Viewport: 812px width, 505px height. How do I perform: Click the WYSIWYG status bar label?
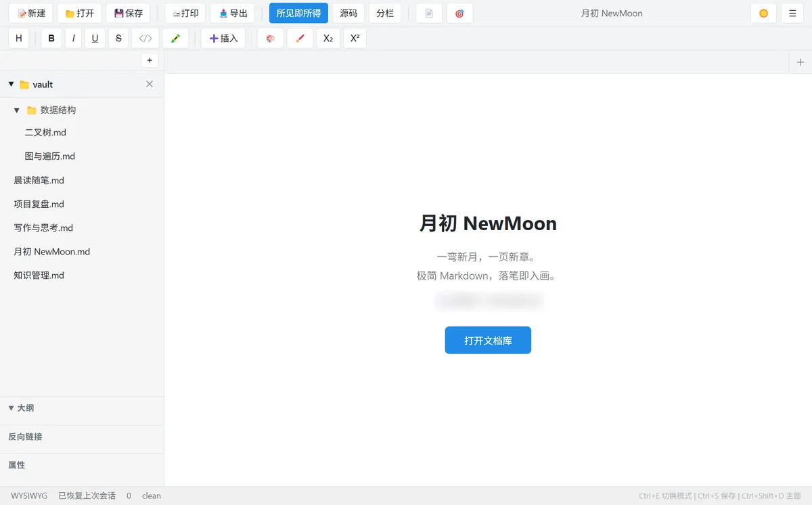click(29, 496)
